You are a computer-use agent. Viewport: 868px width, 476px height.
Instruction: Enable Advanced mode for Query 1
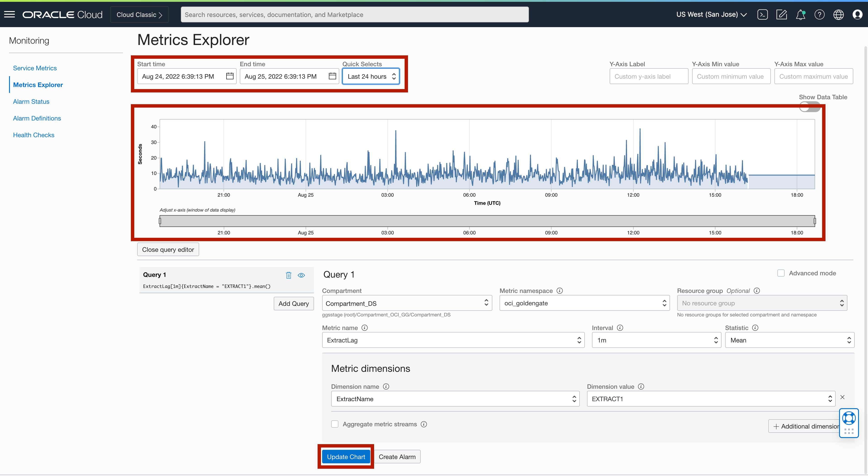781,273
